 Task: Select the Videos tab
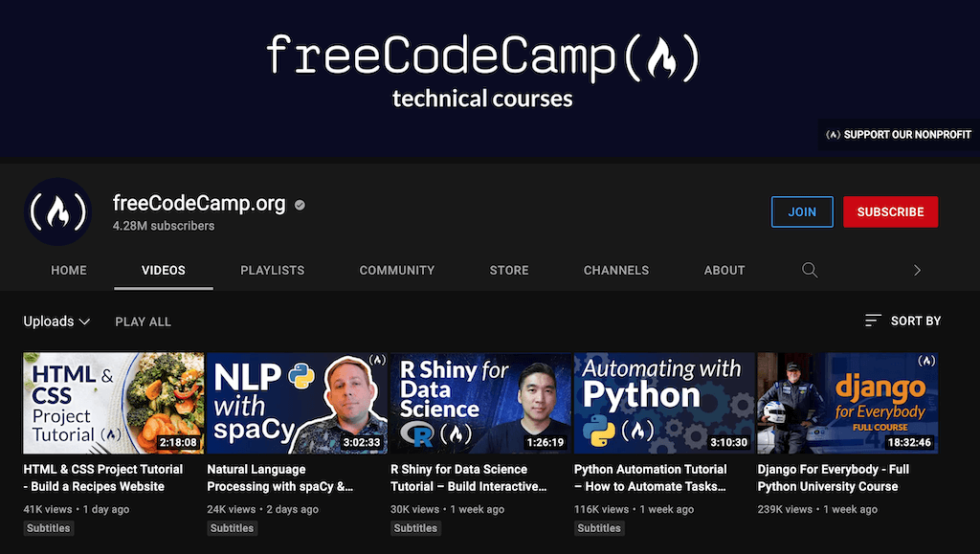pyautogui.click(x=163, y=271)
